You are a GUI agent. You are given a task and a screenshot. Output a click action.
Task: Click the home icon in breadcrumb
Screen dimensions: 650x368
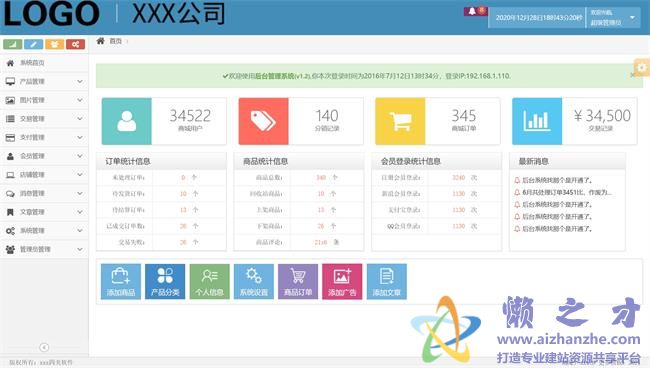[x=100, y=41]
